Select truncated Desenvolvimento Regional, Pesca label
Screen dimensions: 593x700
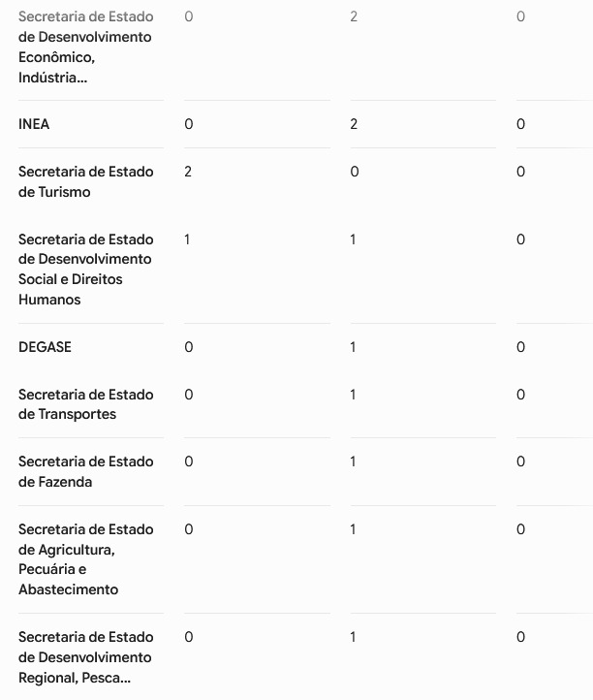pos(85,657)
